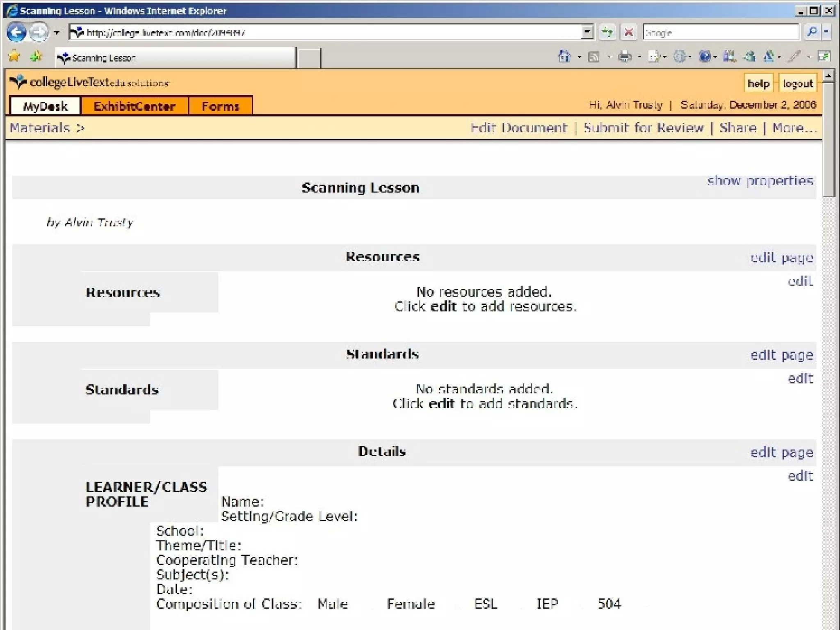This screenshot has width=840, height=630.
Task: Click the Google search input field
Action: [720, 32]
